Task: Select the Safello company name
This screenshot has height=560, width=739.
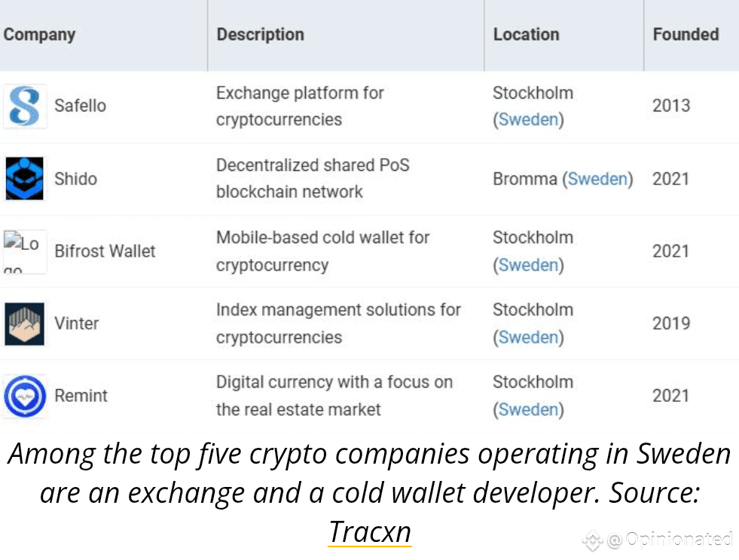Action: (x=80, y=105)
